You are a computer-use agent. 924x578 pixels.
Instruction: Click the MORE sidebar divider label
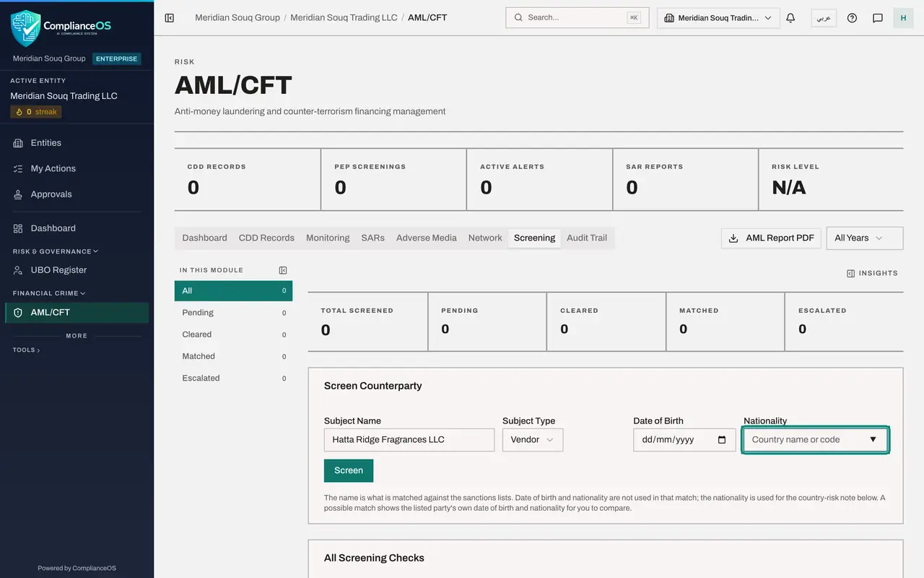77,336
